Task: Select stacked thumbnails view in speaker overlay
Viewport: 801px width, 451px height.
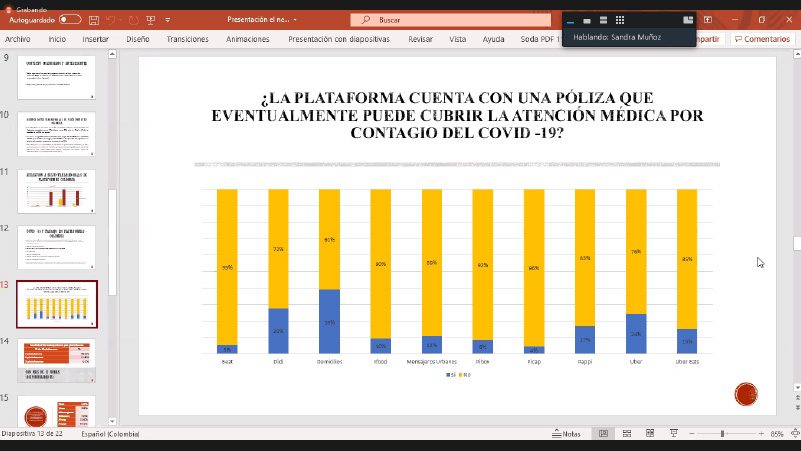Action: 603,20
